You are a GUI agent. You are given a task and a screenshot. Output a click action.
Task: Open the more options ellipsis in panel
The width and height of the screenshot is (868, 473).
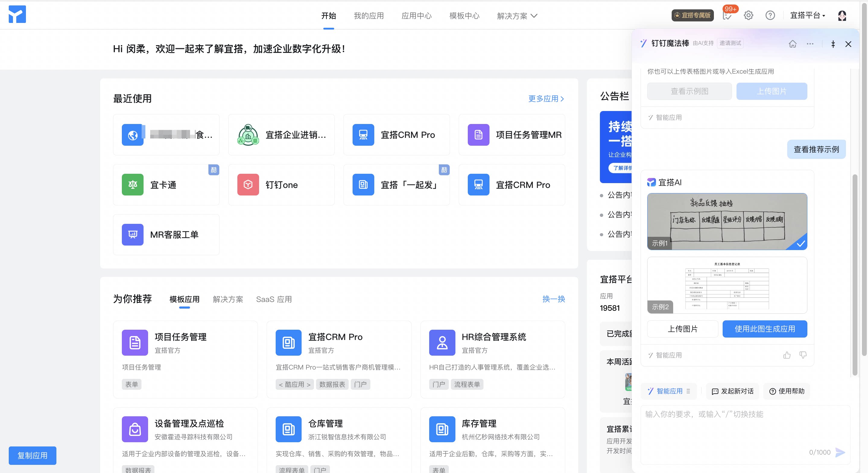click(x=810, y=44)
